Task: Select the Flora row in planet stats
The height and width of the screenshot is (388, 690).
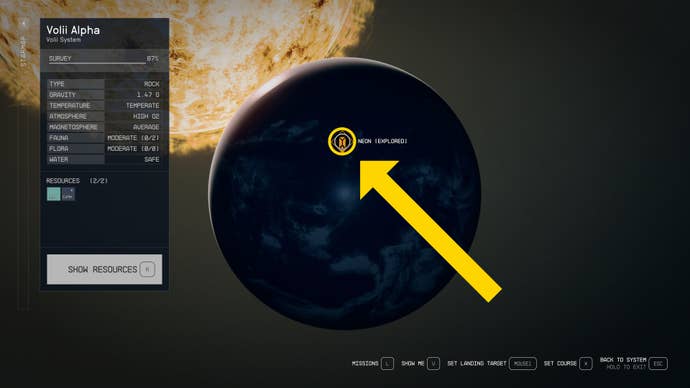Action: coord(104,149)
